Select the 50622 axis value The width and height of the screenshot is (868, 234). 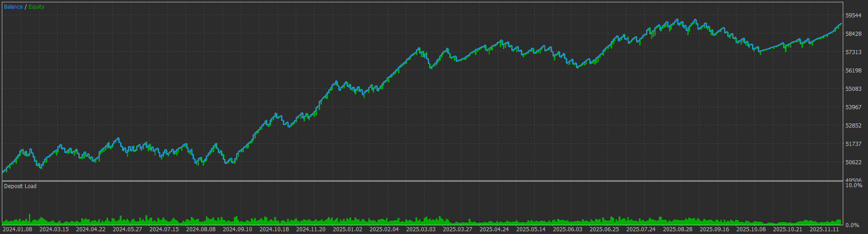853,162
